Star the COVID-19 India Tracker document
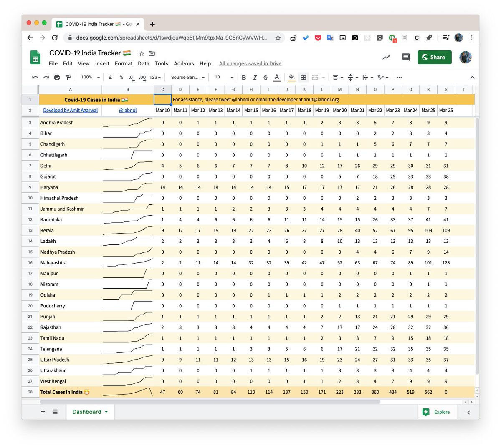 click(x=142, y=53)
